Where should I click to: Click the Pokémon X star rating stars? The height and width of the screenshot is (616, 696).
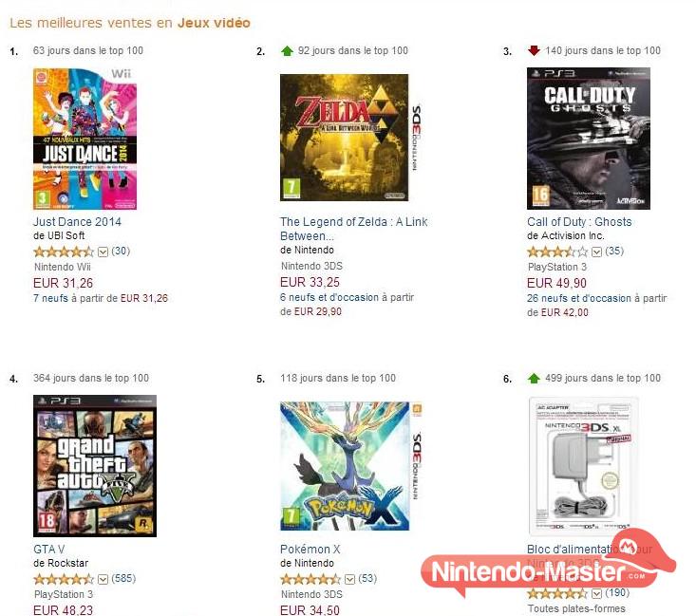pos(311,579)
